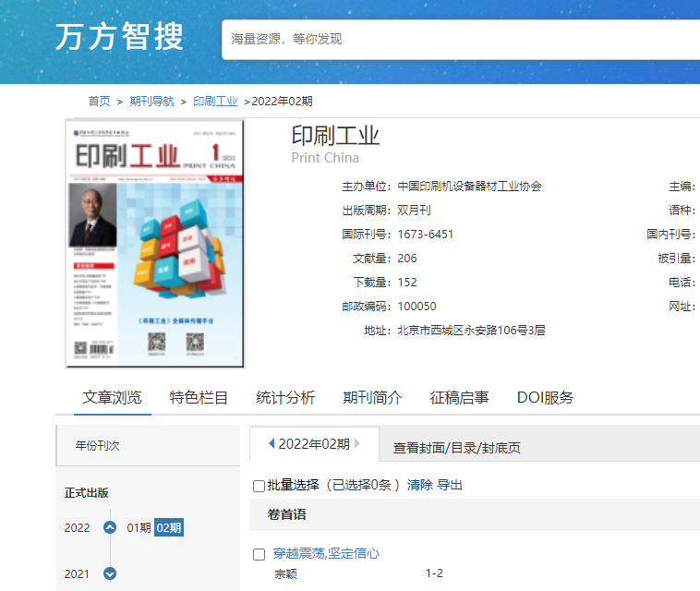Screen dimensions: 700x591
Task: Go to next issue with right arrow
Action: coord(357,443)
